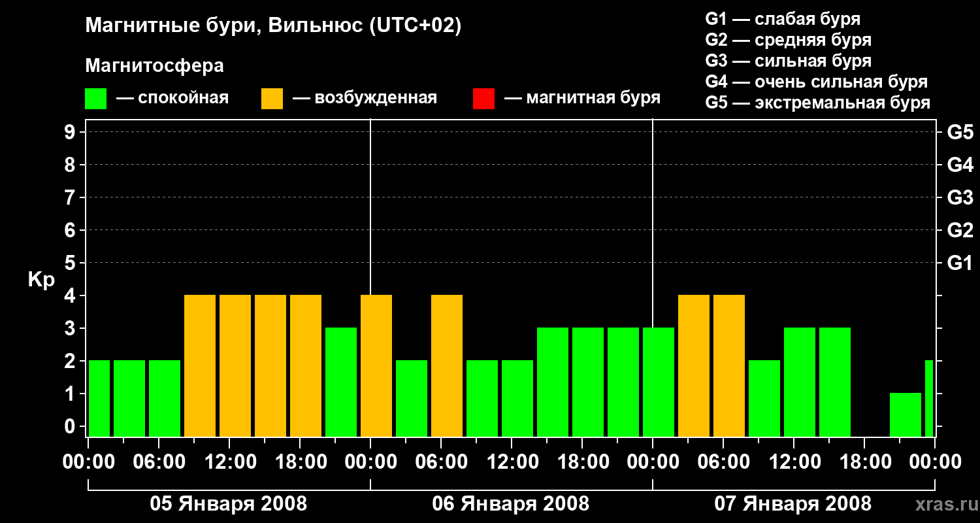
Task: Click the '12:00' time label under 07 Января
Action: tap(794, 462)
